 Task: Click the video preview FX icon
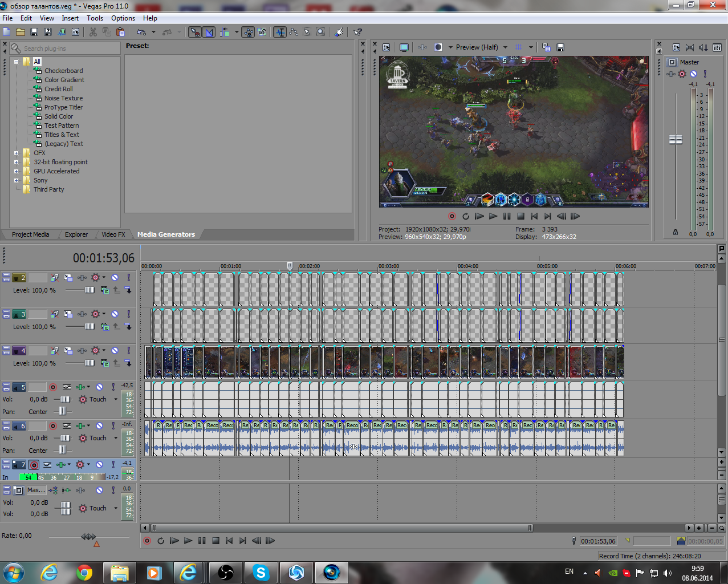pyautogui.click(x=422, y=47)
